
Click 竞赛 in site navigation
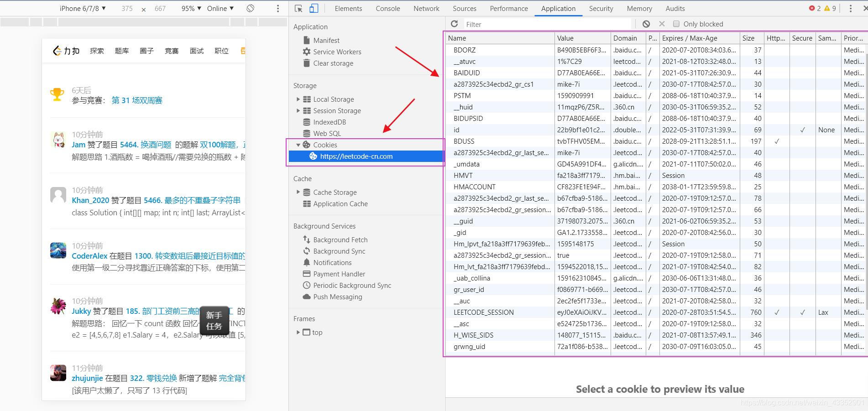click(172, 51)
